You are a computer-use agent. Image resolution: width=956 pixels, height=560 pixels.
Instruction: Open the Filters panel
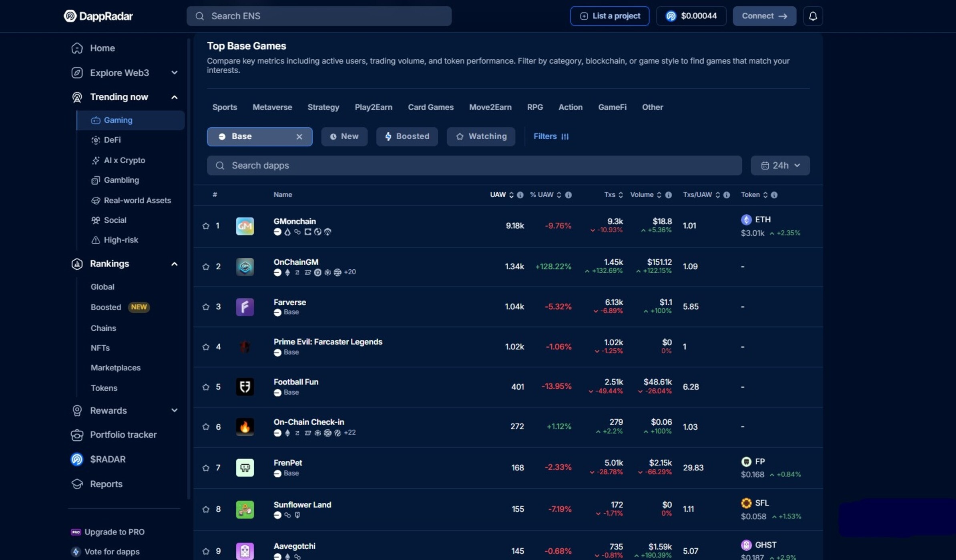pyautogui.click(x=551, y=136)
